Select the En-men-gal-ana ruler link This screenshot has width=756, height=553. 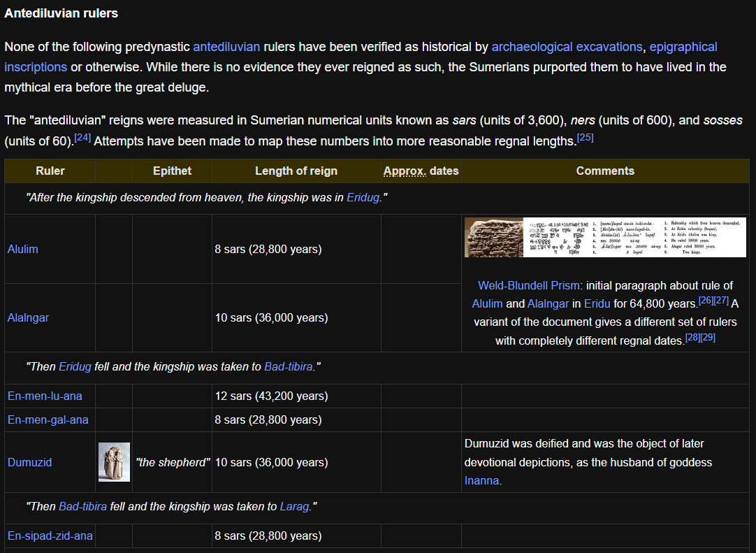click(x=48, y=419)
